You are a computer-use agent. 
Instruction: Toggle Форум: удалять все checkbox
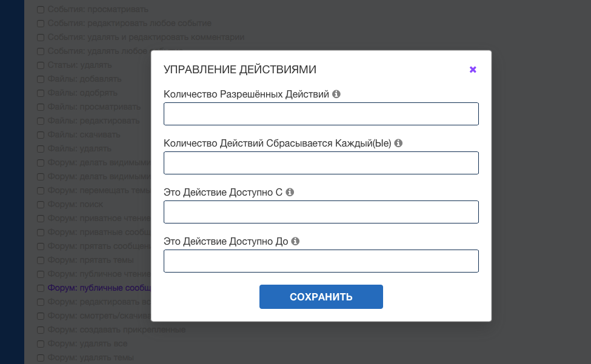41,344
